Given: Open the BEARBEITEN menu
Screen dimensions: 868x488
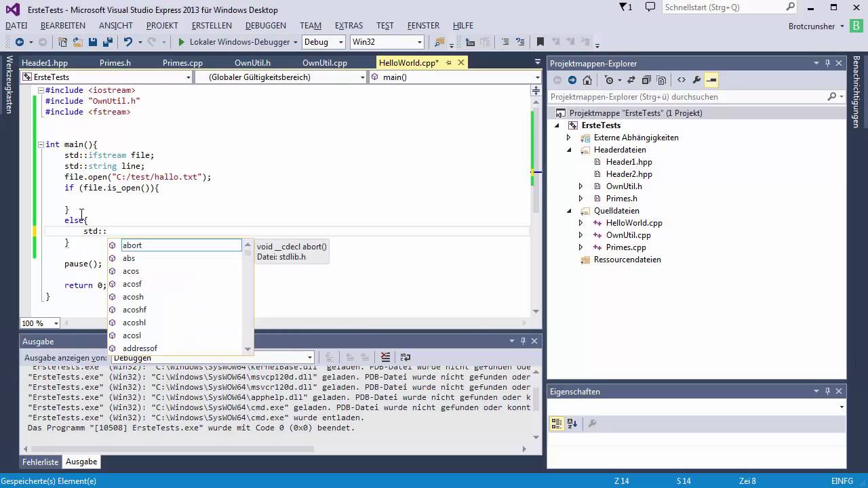Looking at the screenshot, I should coord(63,26).
